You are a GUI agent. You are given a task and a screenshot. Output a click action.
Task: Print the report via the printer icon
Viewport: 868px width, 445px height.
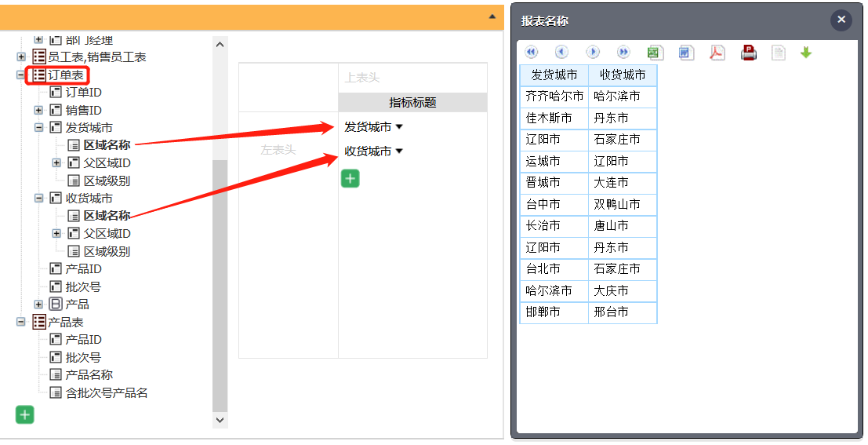749,53
